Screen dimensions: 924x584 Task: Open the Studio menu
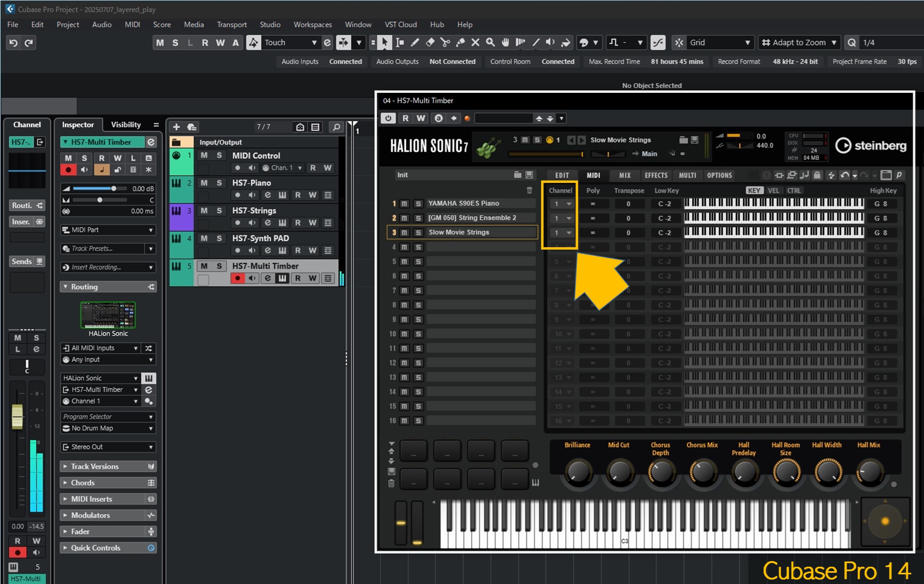(x=270, y=25)
